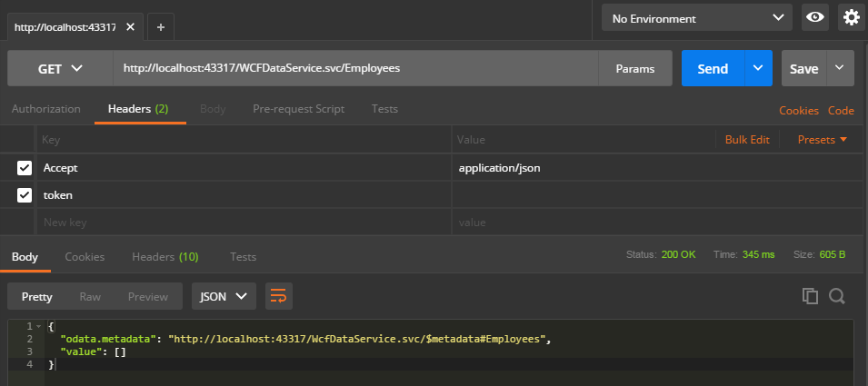Screen dimensions: 868x386
Task: Add a new request tab
Action: 161,27
